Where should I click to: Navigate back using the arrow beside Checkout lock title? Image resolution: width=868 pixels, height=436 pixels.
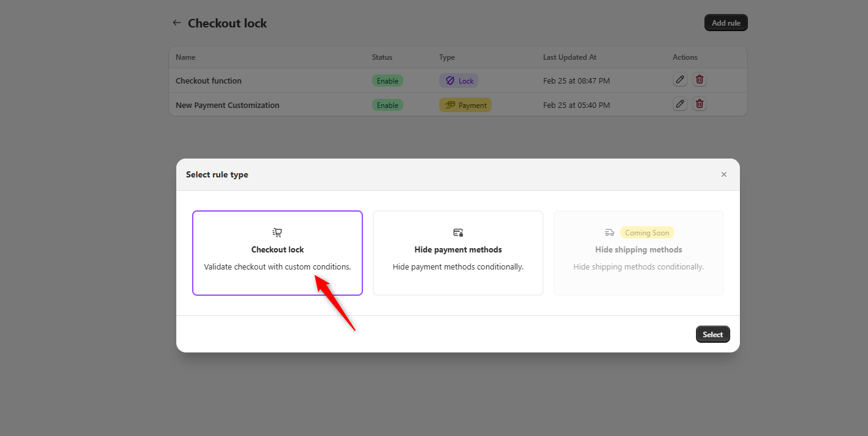click(176, 23)
